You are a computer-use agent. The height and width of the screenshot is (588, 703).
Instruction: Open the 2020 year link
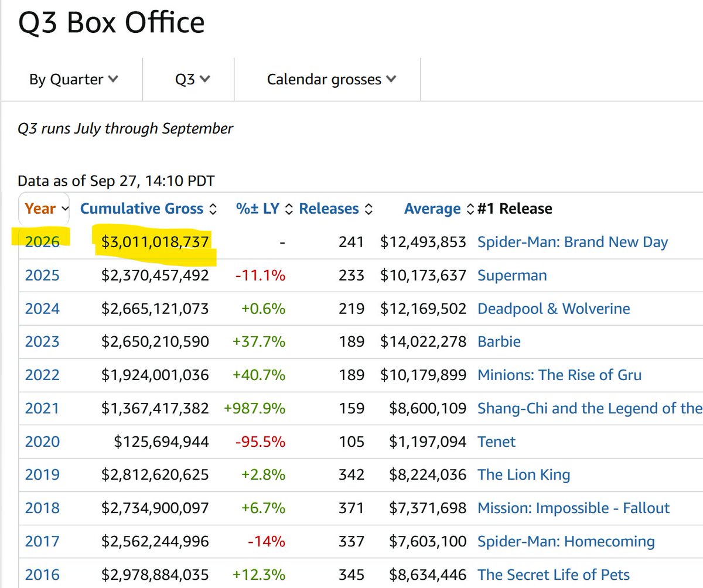[x=42, y=442]
